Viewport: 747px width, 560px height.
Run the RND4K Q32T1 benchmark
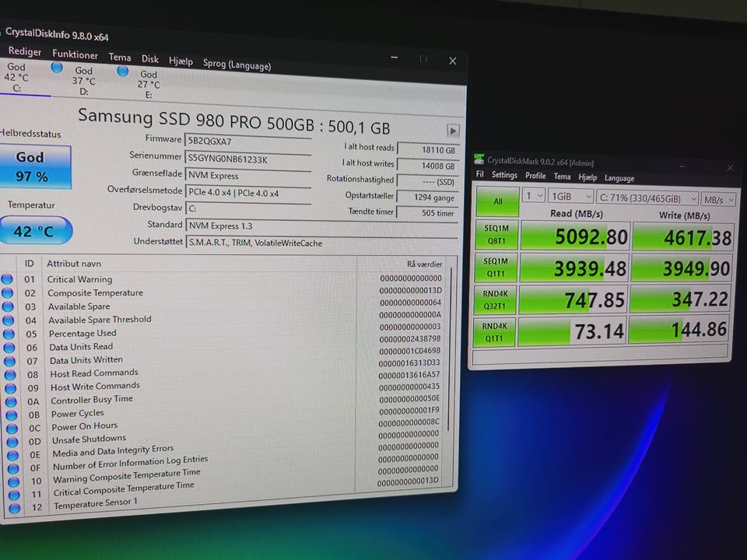coord(495,299)
